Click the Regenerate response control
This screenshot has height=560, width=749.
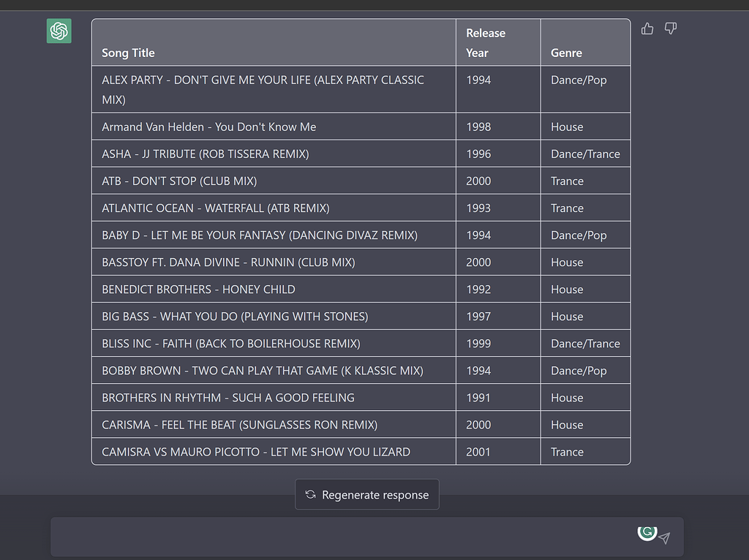[x=366, y=494]
